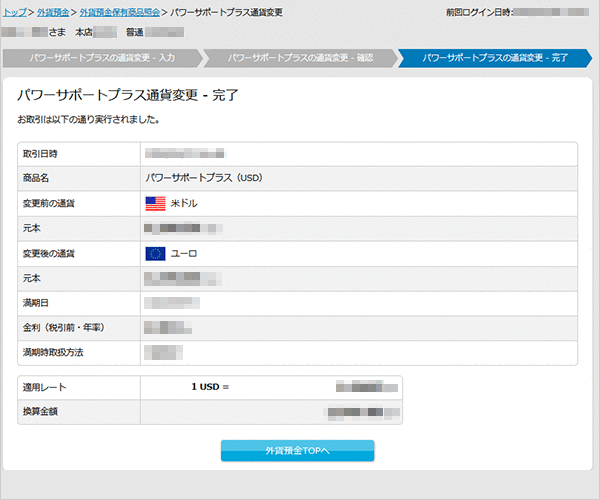Click the 満期時取扱方法 row label

point(54,353)
